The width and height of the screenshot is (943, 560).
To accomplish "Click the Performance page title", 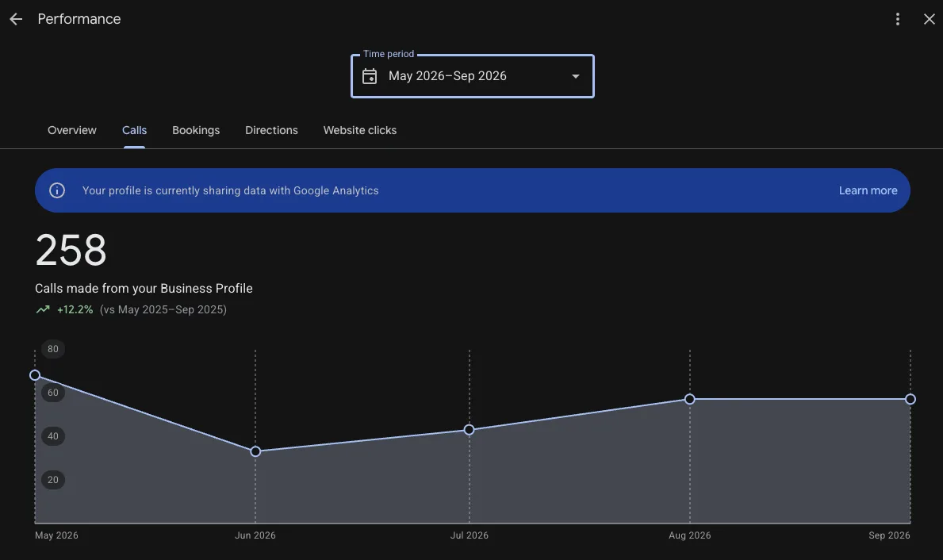I will point(79,19).
